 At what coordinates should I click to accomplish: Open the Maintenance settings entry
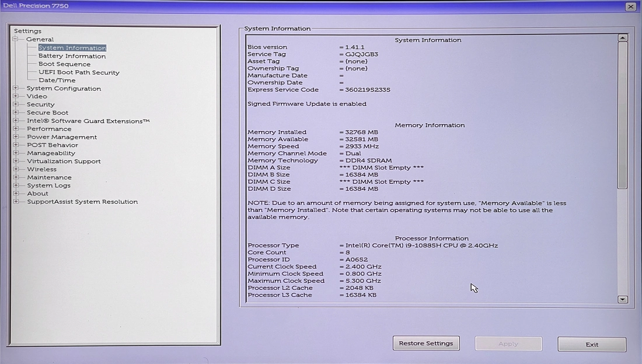pyautogui.click(x=49, y=177)
